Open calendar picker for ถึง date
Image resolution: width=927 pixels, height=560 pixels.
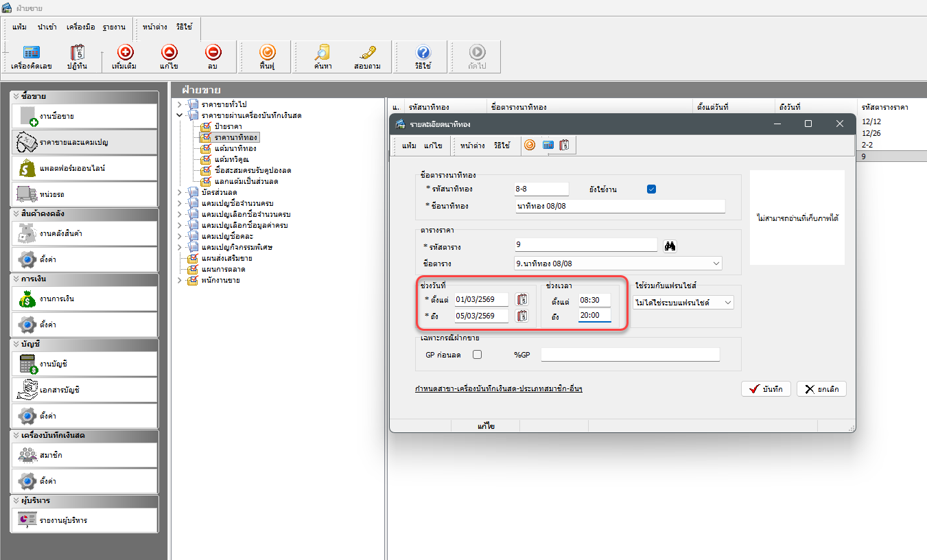(x=522, y=316)
